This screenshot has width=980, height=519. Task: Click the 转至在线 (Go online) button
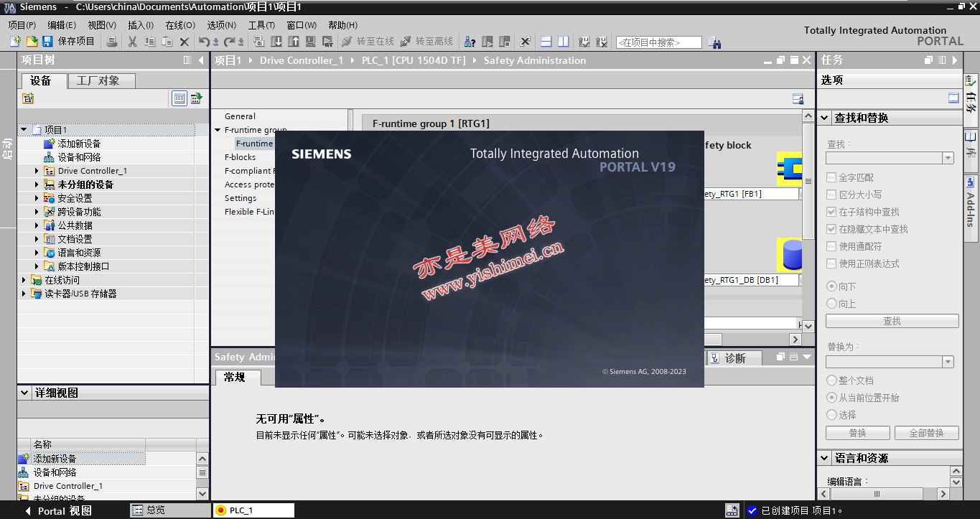pos(368,42)
